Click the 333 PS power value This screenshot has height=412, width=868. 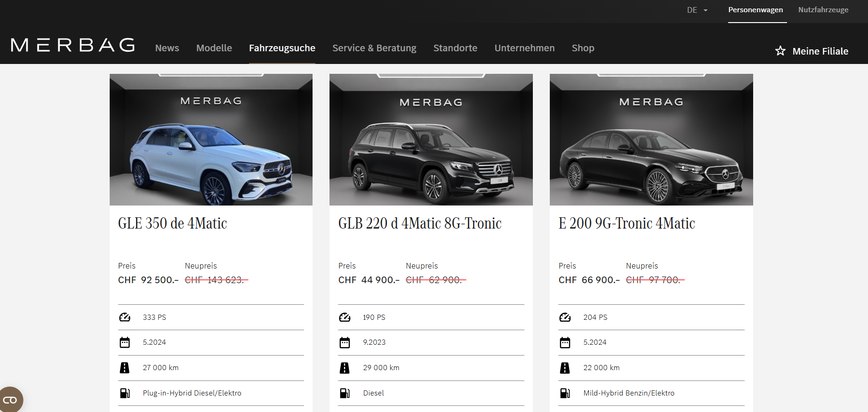coord(154,317)
